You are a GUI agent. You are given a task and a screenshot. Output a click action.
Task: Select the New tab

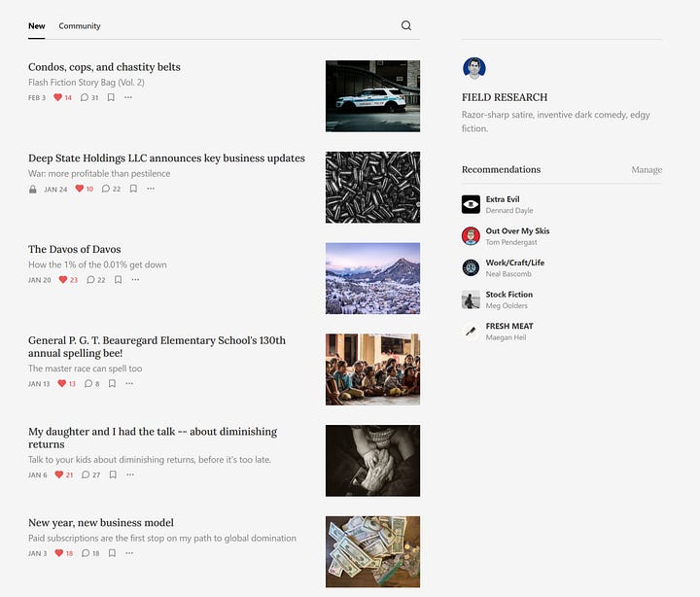37,26
